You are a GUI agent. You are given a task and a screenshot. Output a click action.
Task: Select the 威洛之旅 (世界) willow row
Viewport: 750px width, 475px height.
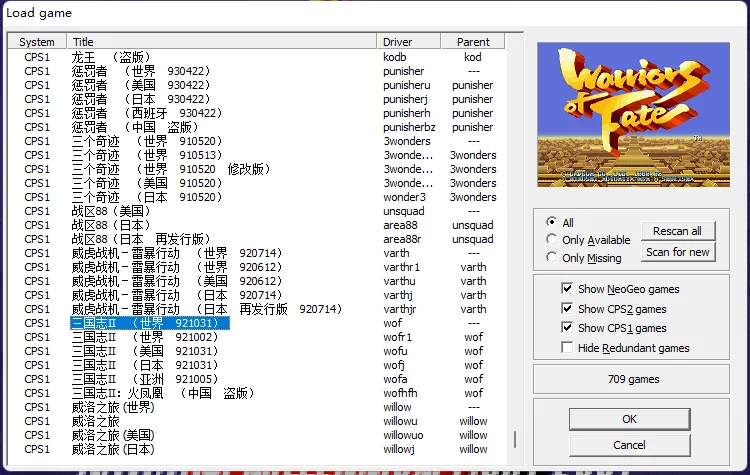click(x=256, y=407)
